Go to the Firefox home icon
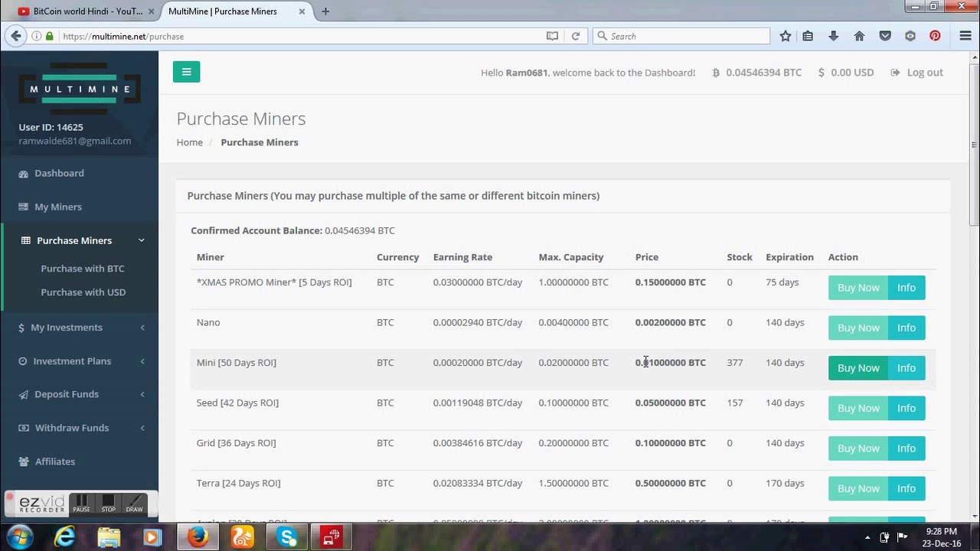This screenshot has height=551, width=980. pyautogui.click(x=859, y=36)
